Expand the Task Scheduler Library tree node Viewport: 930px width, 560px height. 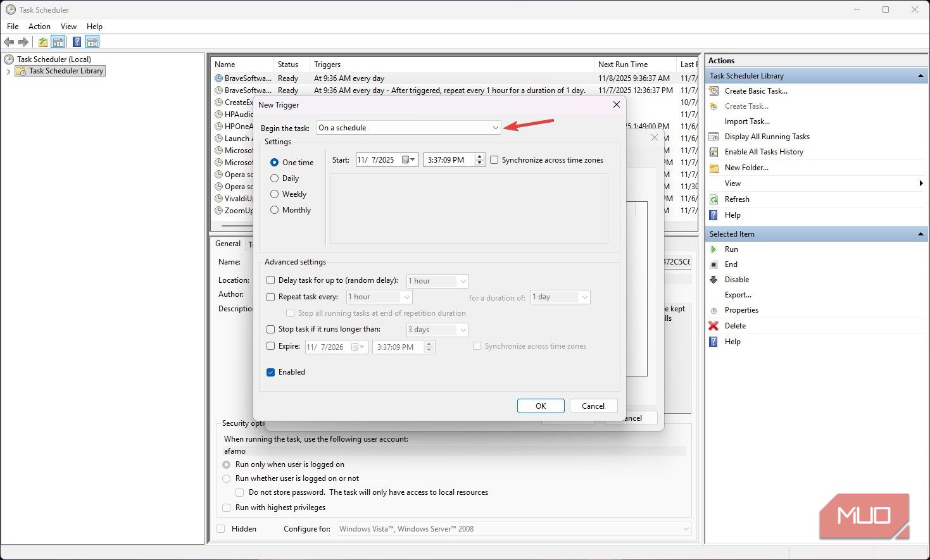[x=8, y=72]
